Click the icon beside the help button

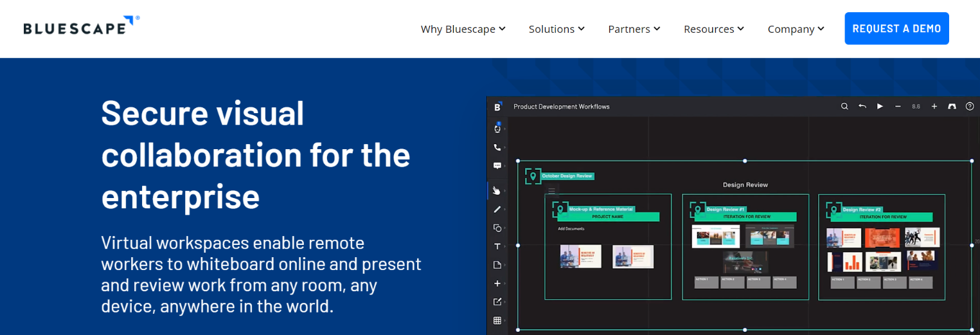point(952,106)
